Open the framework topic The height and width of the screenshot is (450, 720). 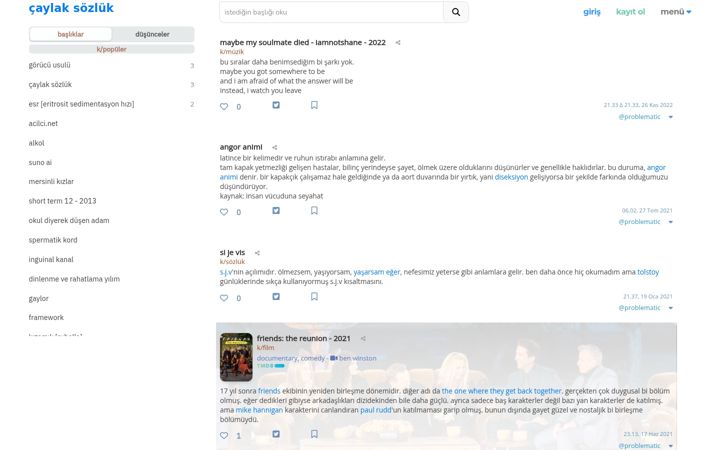(x=46, y=317)
